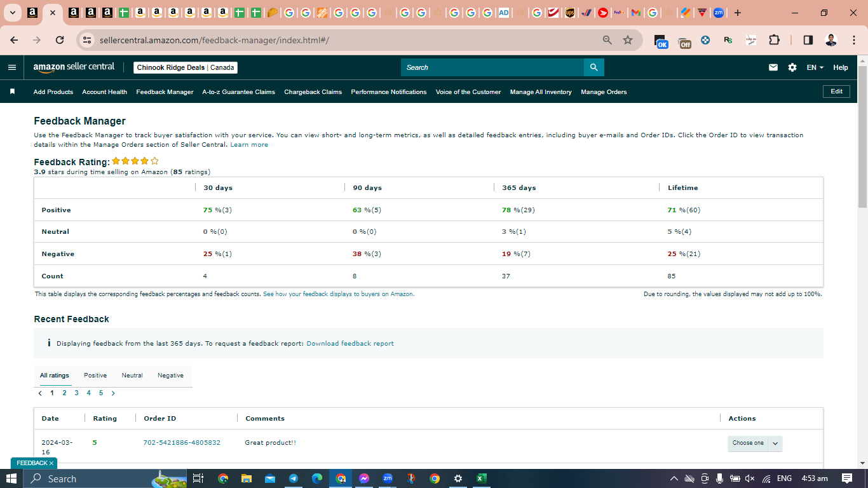Click the Amazon Seller Central logo
The image size is (868, 488).
[x=74, y=67]
